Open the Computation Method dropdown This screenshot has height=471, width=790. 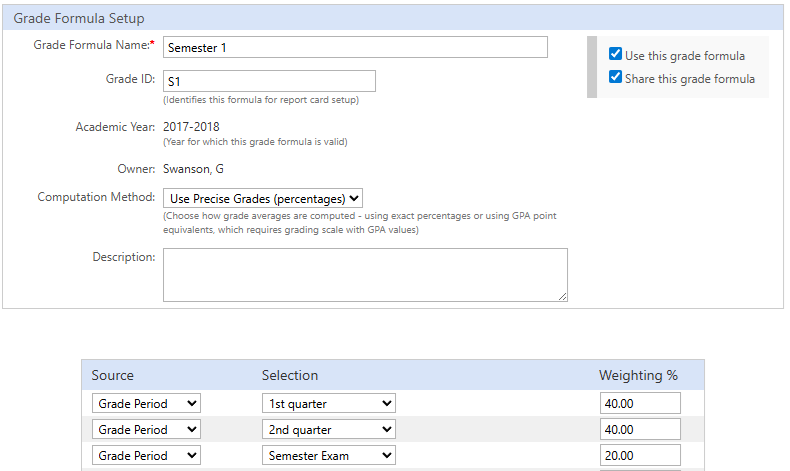tap(263, 198)
